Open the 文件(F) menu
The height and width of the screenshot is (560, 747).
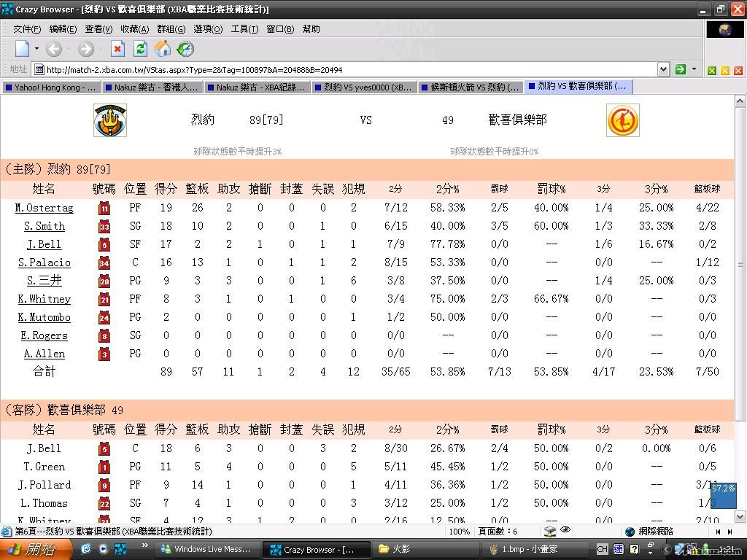coord(27,29)
